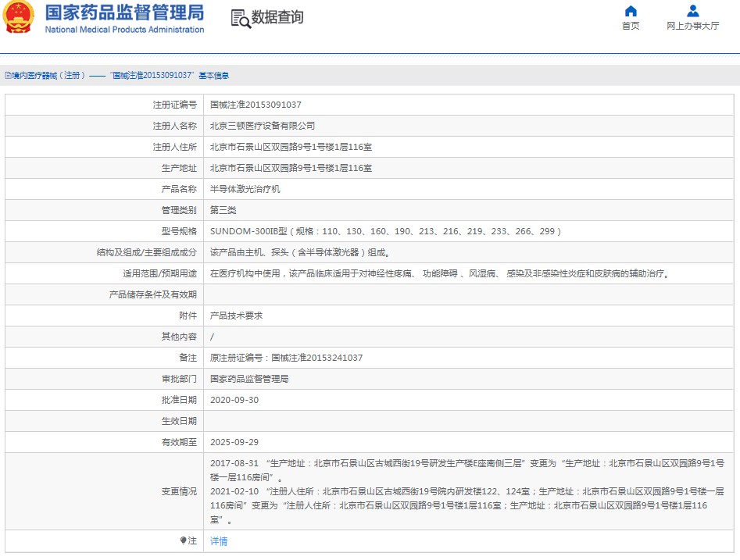
Task: Click the 管理类别 row label
Action: pos(179,210)
